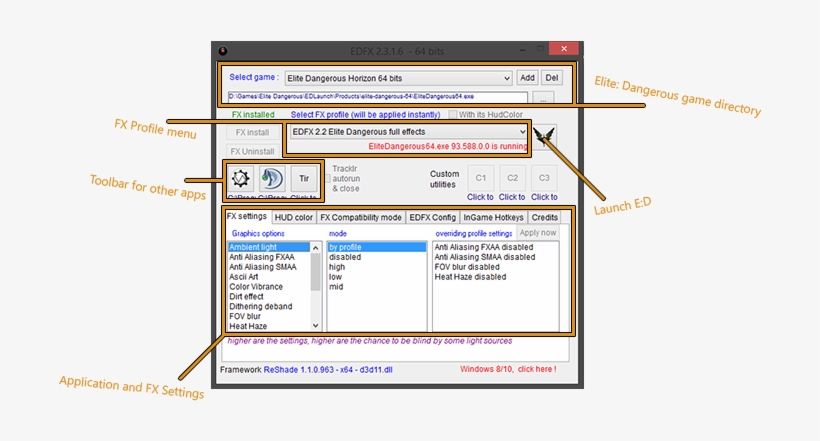The image size is (820, 441).
Task: Click the FX Uninstall button
Action: (252, 151)
